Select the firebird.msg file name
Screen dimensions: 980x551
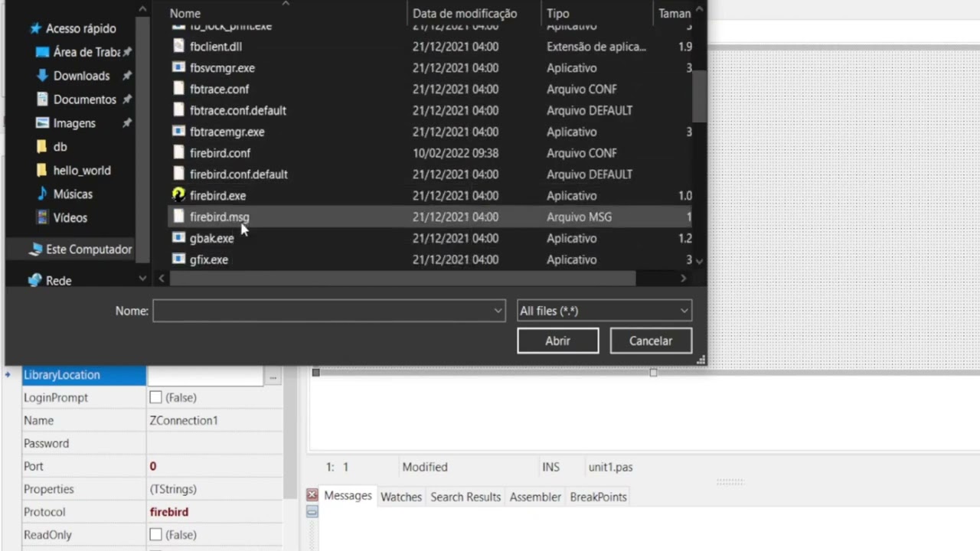point(219,217)
